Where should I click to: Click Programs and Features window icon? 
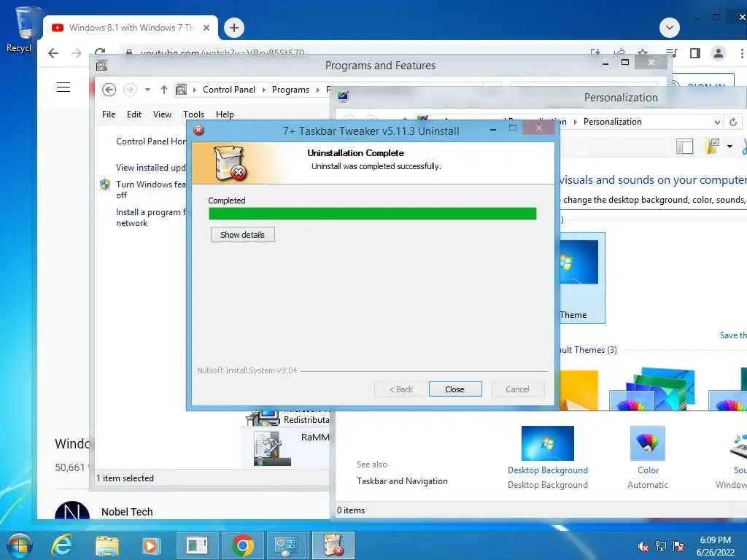[102, 65]
